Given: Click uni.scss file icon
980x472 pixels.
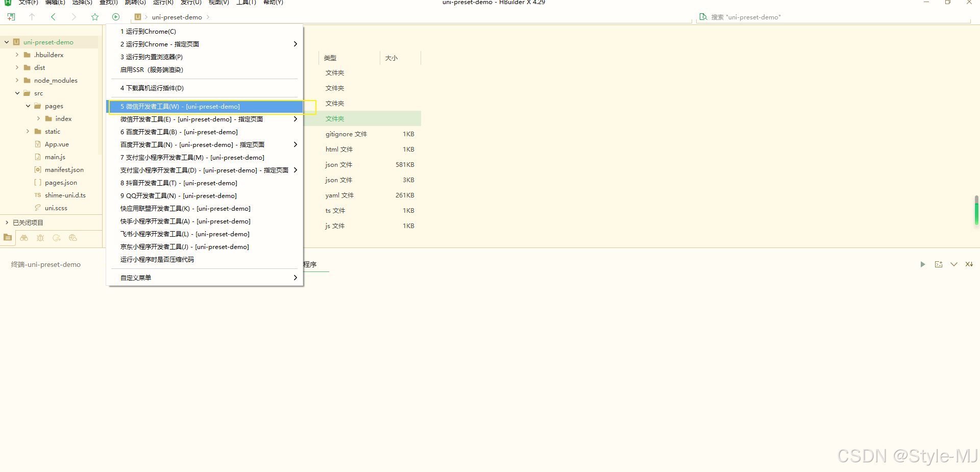Looking at the screenshot, I should point(38,208).
